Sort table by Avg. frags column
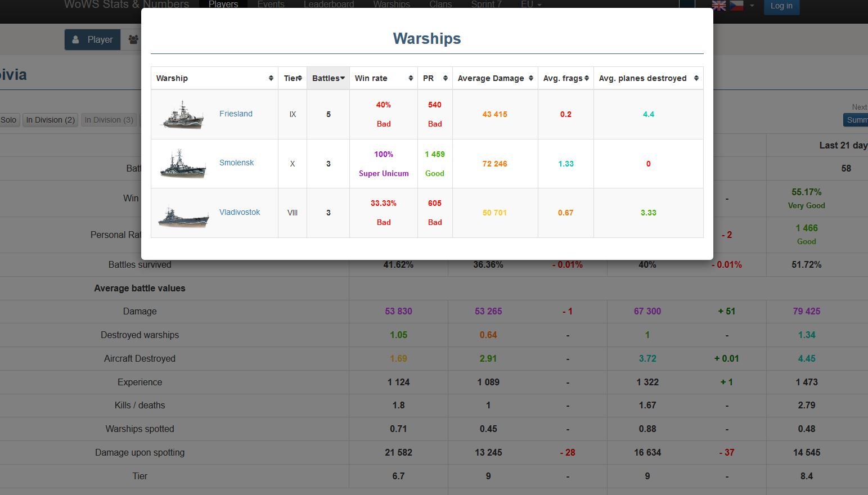This screenshot has width=868, height=495. point(565,78)
